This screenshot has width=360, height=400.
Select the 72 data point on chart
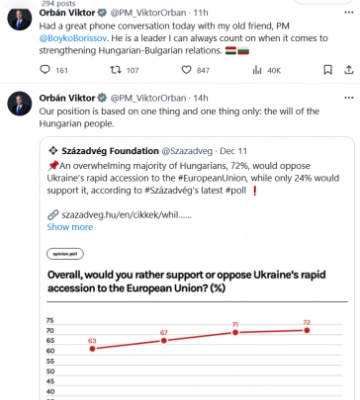(307, 330)
